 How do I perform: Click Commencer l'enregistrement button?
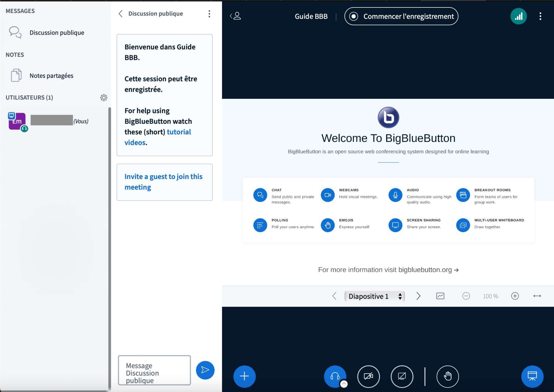point(401,16)
